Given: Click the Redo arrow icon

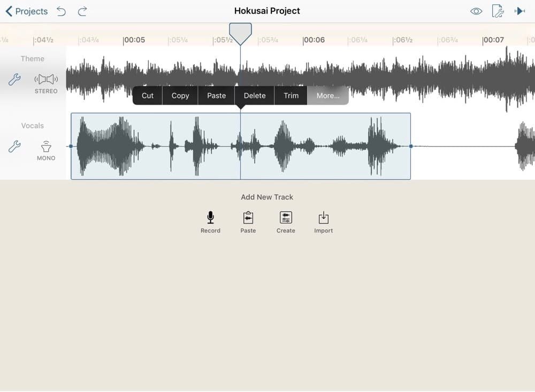Looking at the screenshot, I should tap(82, 11).
